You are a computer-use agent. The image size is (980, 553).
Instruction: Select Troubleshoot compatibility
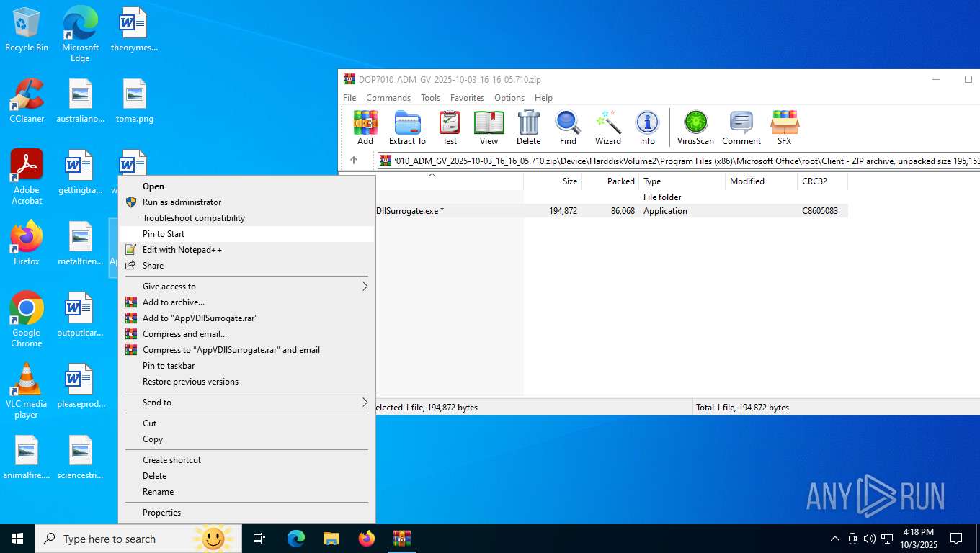coord(246,218)
